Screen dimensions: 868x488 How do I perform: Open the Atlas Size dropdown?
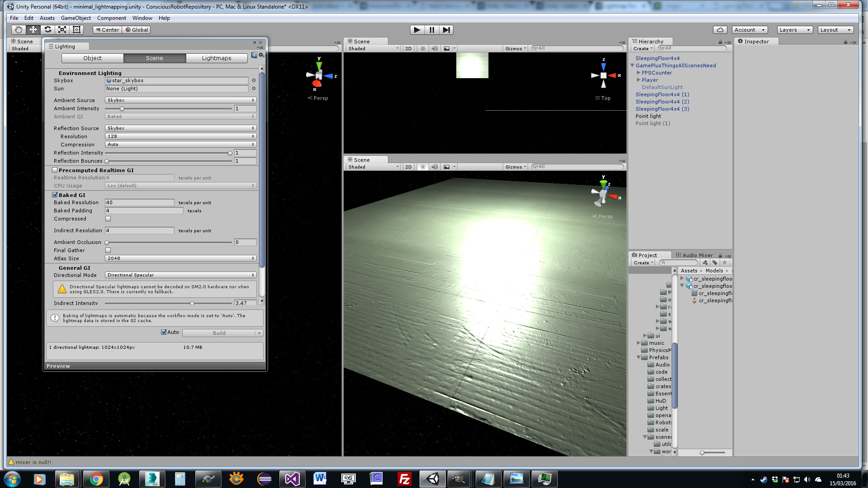click(180, 258)
